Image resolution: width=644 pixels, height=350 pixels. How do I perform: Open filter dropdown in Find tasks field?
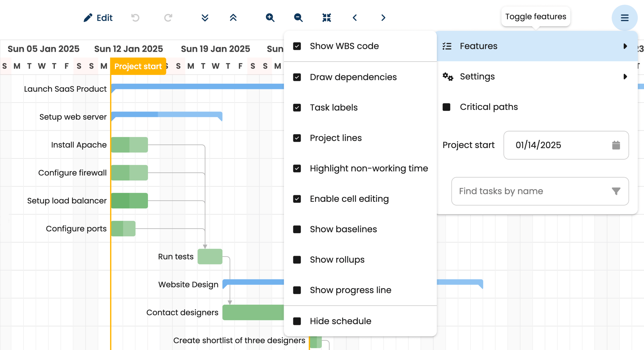pos(616,191)
